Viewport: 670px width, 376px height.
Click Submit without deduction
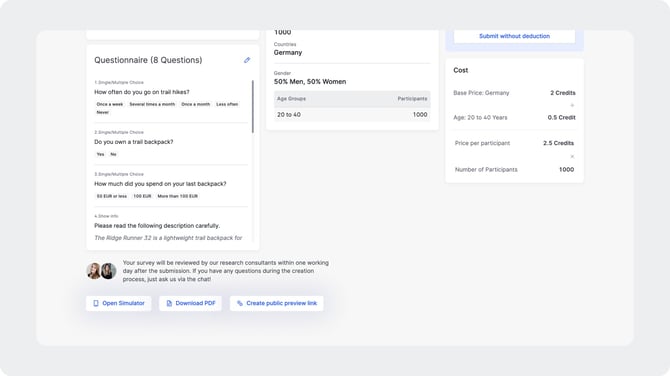(514, 36)
